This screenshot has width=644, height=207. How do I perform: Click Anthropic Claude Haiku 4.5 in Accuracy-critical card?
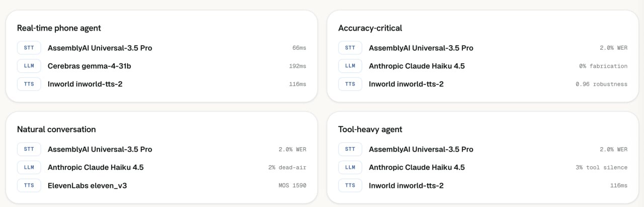417,66
